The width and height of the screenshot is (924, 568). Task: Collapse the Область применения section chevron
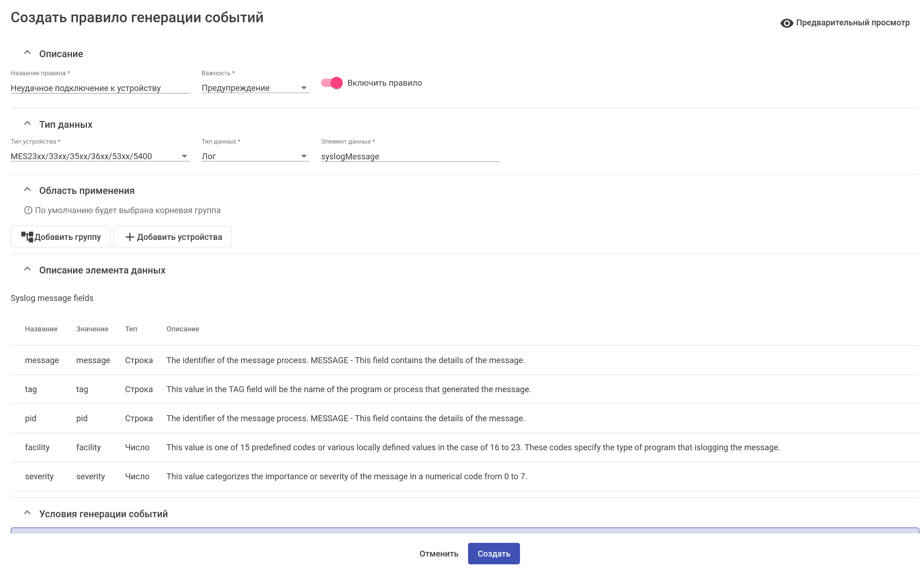(27, 190)
